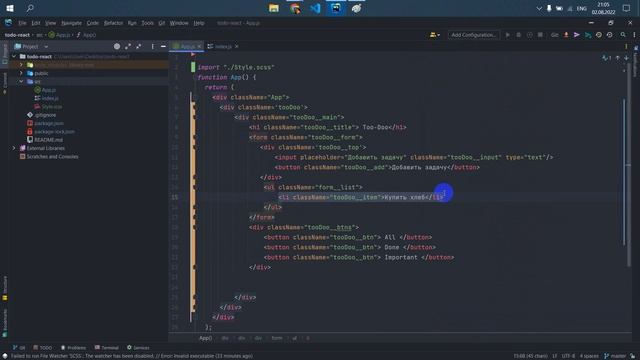Open the Navigate menu
This screenshot has height=360, width=640.
tap(71, 23)
